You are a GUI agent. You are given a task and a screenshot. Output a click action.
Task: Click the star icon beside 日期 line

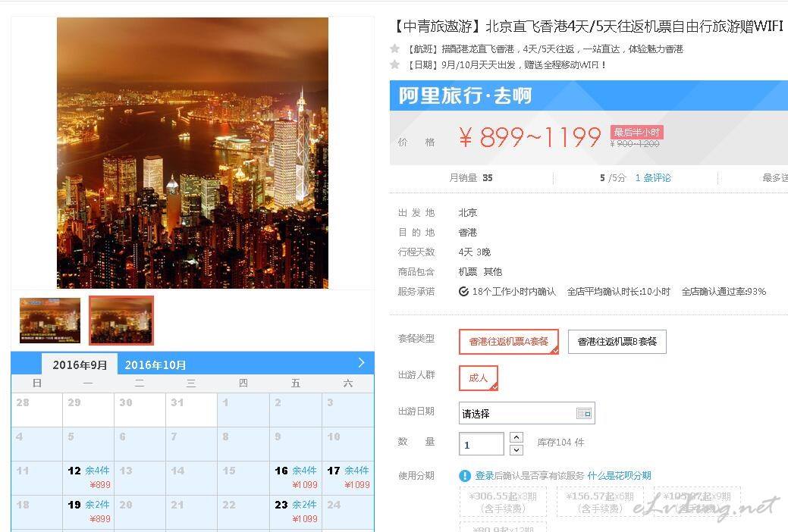[x=395, y=64]
